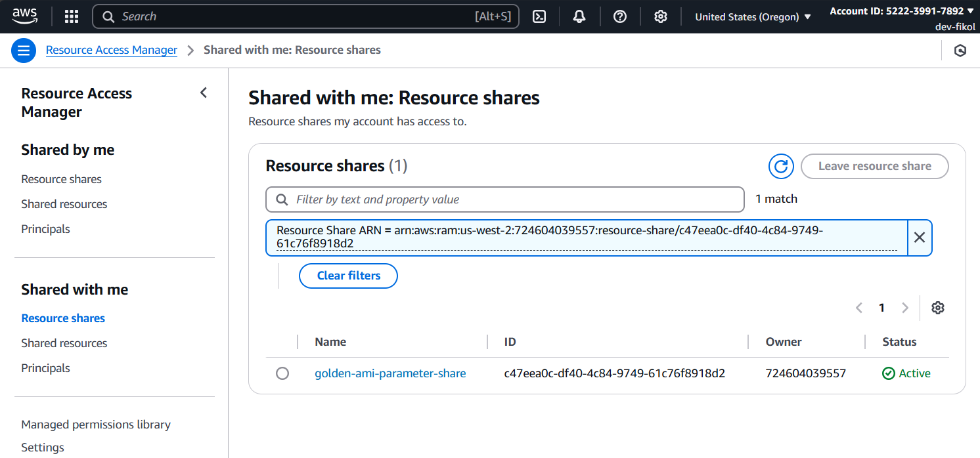Screen dimensions: 980x458
Task: Open Settings in the sidebar
Action: click(x=43, y=448)
